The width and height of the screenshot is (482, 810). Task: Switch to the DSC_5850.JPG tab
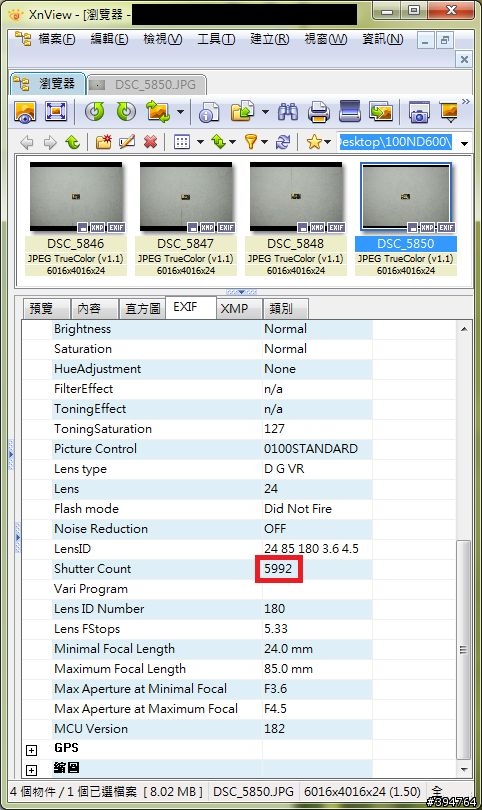[147, 85]
